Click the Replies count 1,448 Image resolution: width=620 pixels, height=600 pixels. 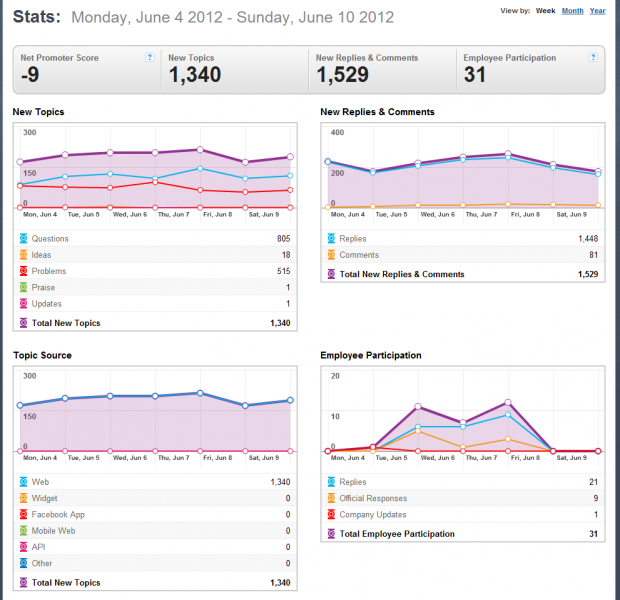pyautogui.click(x=588, y=238)
